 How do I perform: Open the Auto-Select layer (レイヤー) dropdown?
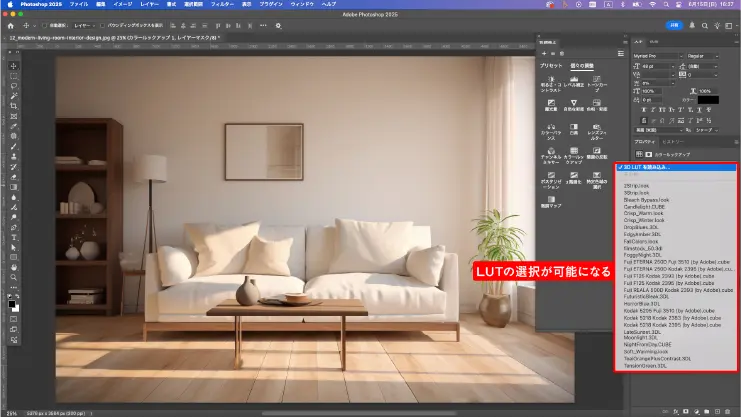click(x=85, y=26)
